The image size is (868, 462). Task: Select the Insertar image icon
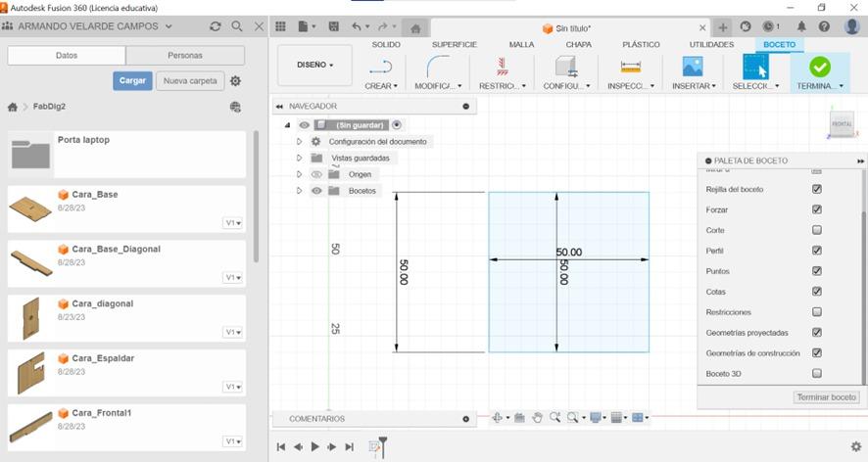coord(693,67)
